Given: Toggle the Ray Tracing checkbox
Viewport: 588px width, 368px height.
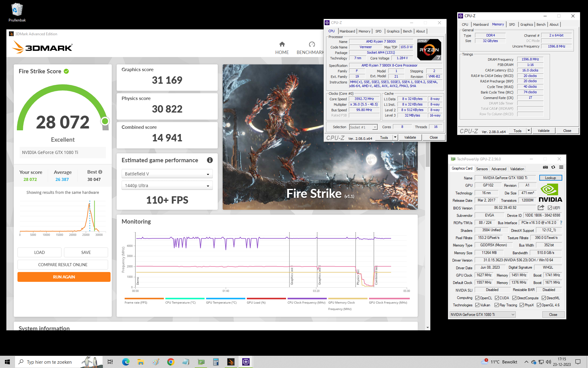Looking at the screenshot, I should point(496,305).
